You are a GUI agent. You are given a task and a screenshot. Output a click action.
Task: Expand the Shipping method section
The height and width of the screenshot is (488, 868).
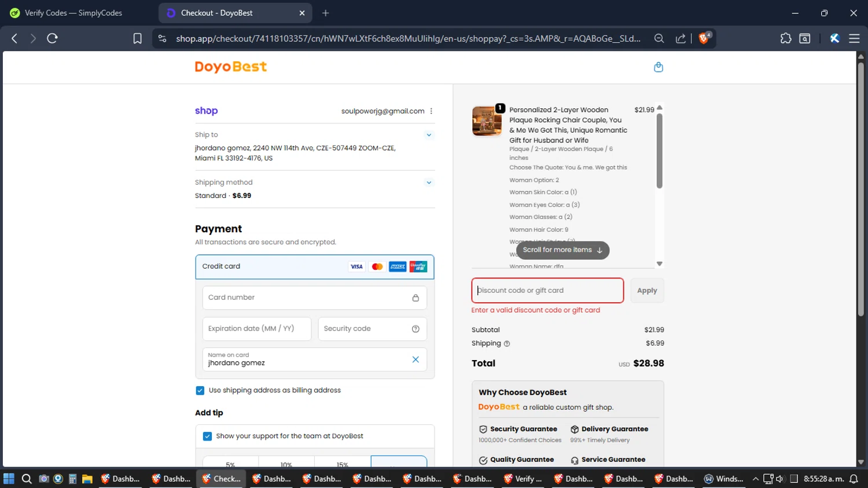(429, 182)
